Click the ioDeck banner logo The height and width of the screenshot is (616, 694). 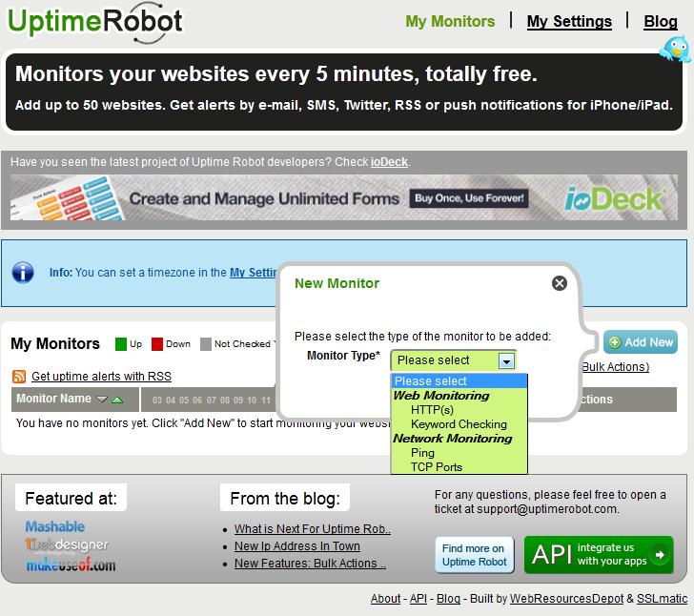614,199
